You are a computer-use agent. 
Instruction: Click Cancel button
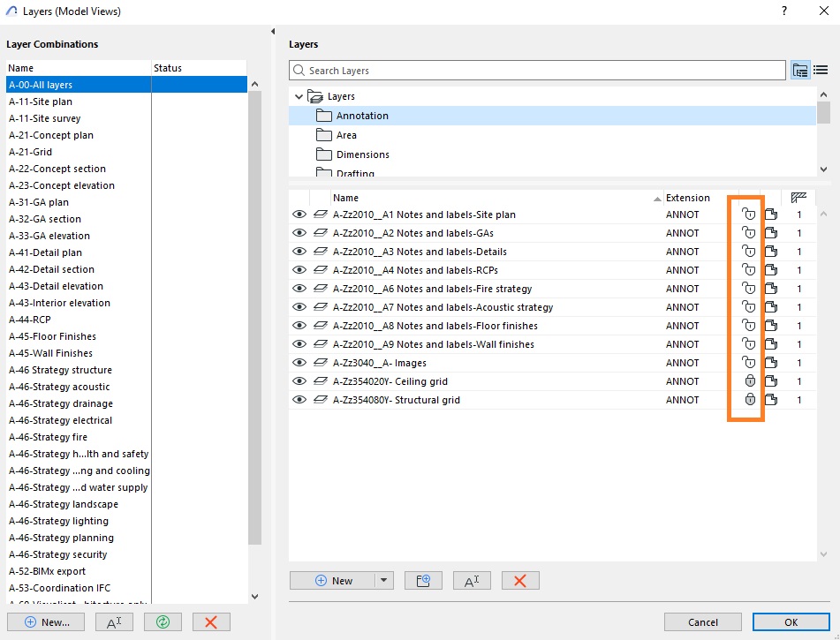(703, 621)
